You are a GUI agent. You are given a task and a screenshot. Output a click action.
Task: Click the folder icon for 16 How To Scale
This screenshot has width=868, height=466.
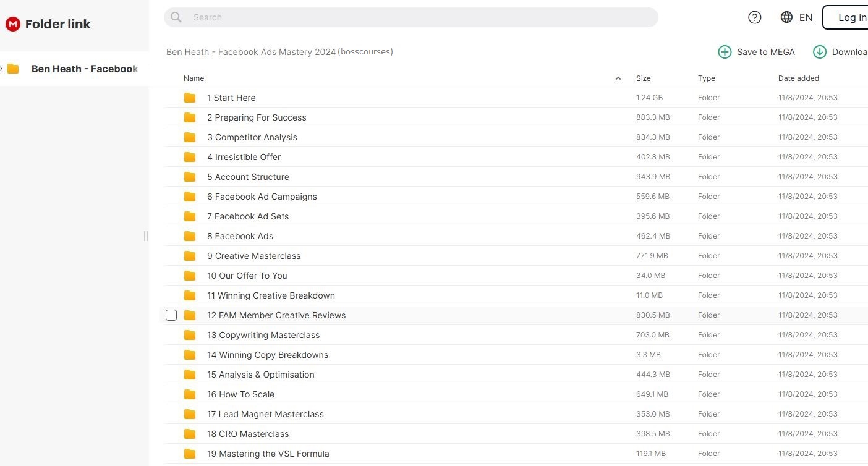coord(190,394)
